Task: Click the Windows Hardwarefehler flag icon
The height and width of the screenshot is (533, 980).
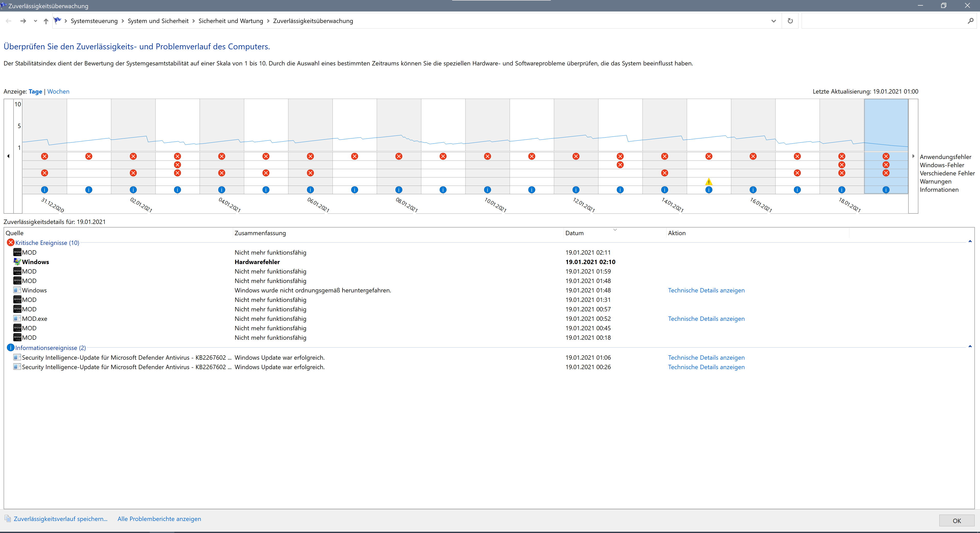Action: point(17,262)
